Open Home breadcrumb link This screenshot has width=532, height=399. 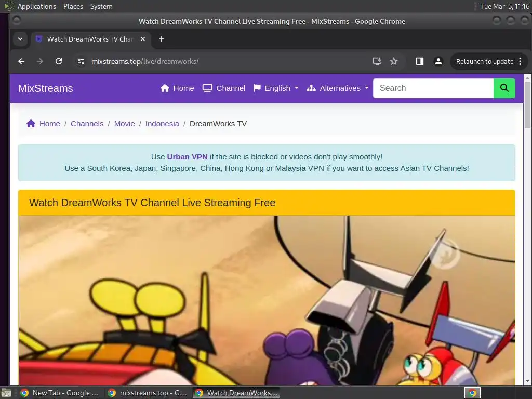(49, 124)
